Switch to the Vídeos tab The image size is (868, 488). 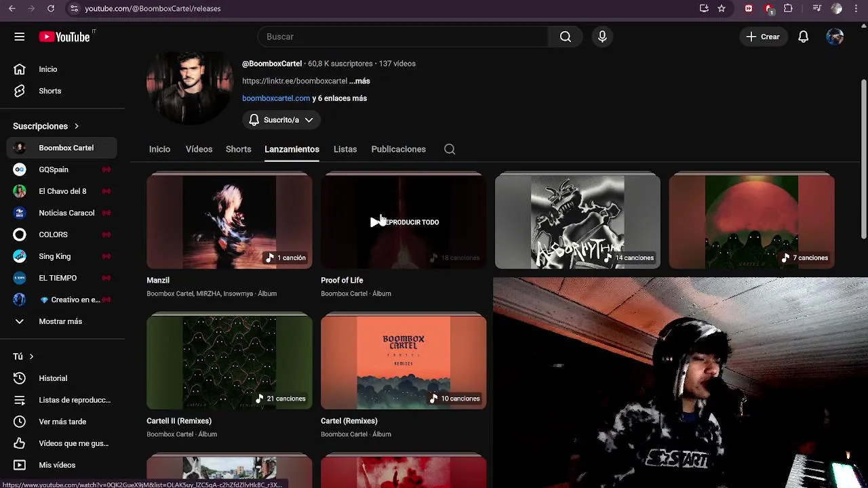199,149
